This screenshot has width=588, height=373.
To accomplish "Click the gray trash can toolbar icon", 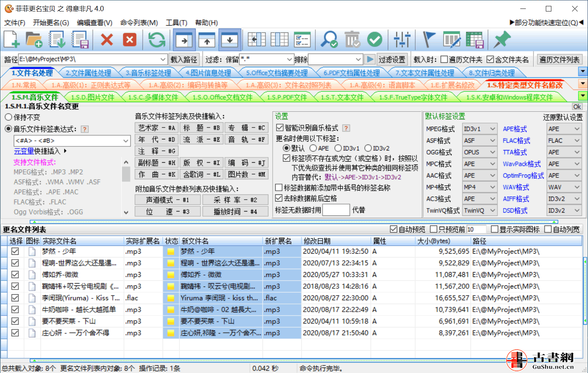I will tap(352, 40).
